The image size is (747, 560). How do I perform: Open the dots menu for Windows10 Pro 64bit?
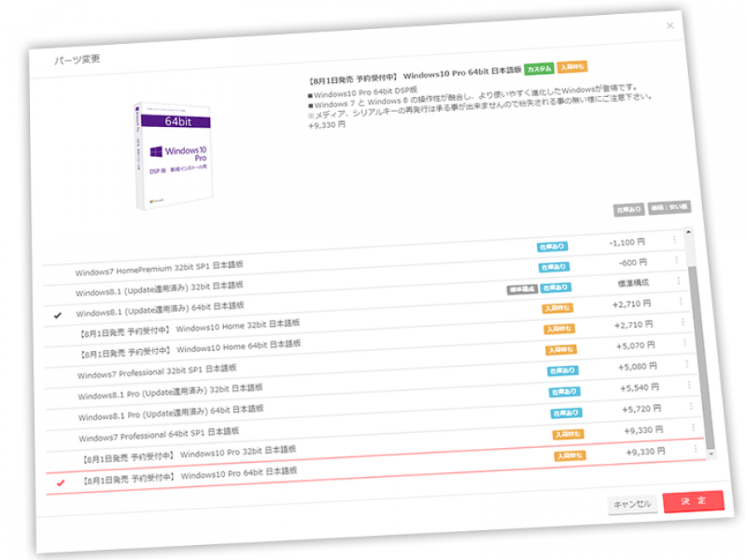pos(696,449)
